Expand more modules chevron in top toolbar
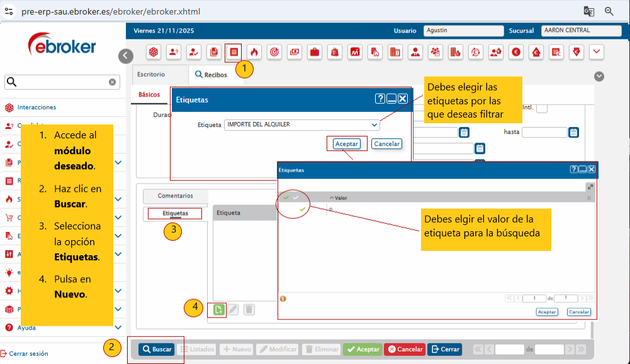 pyautogui.click(x=596, y=52)
